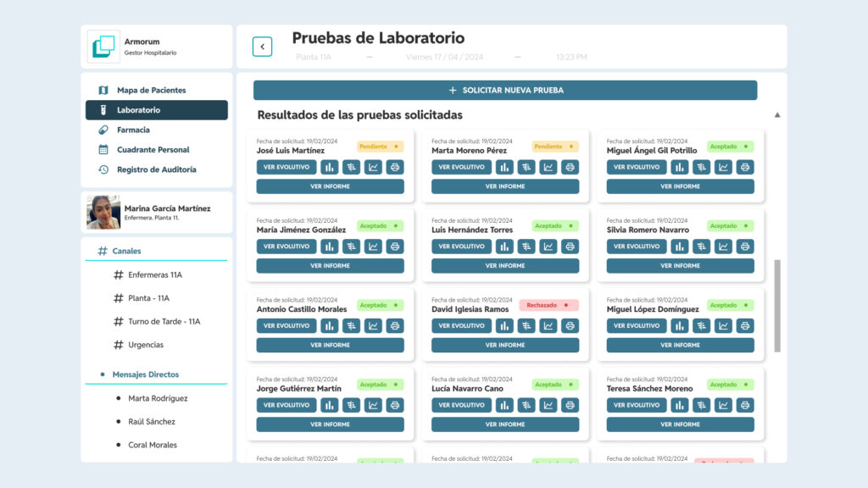This screenshot has width=868, height=488.
Task: Show bar chart for Luis Hernández Torres
Action: [x=504, y=247]
